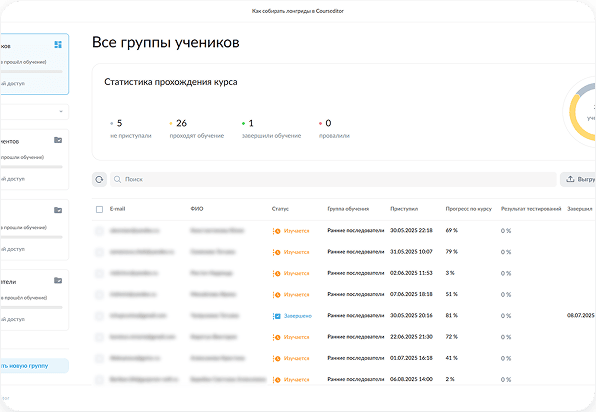Click the folder icon on the fourth sidebar group card

pos(58,280)
